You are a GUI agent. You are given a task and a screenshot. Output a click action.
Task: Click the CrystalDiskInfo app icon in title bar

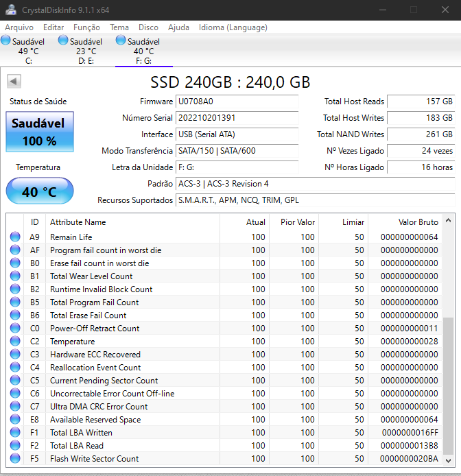click(11, 10)
